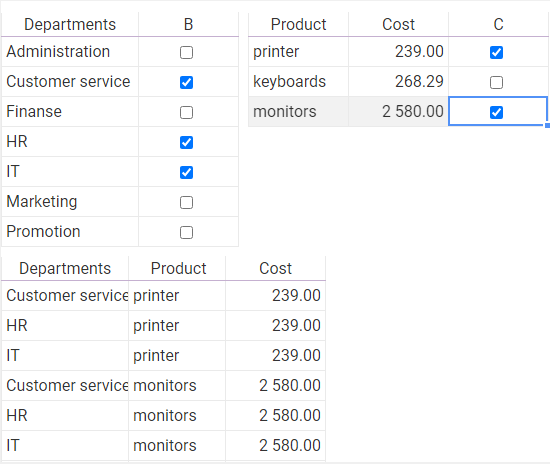Image resolution: width=550 pixels, height=464 pixels.
Task: Click the Administration cell
Action: (x=70, y=52)
